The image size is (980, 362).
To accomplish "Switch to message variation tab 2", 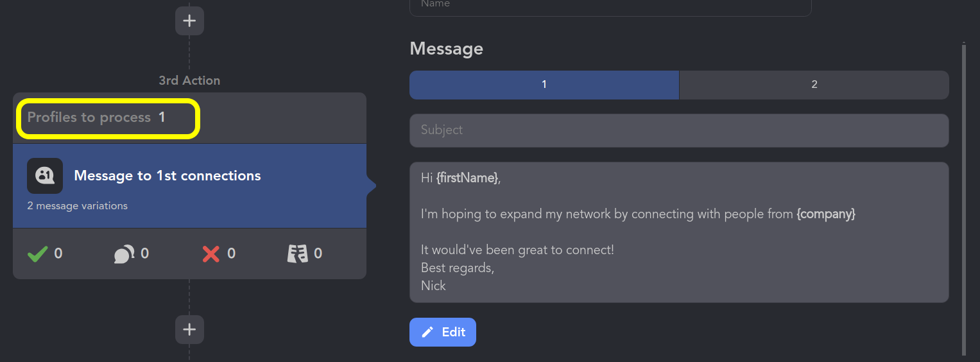I will [x=814, y=85].
